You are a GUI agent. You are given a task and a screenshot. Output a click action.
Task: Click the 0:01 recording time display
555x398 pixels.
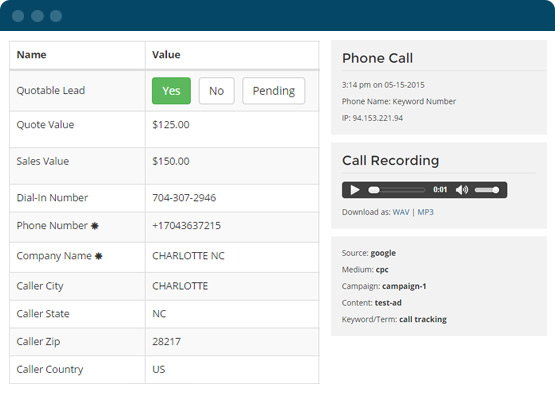point(440,190)
